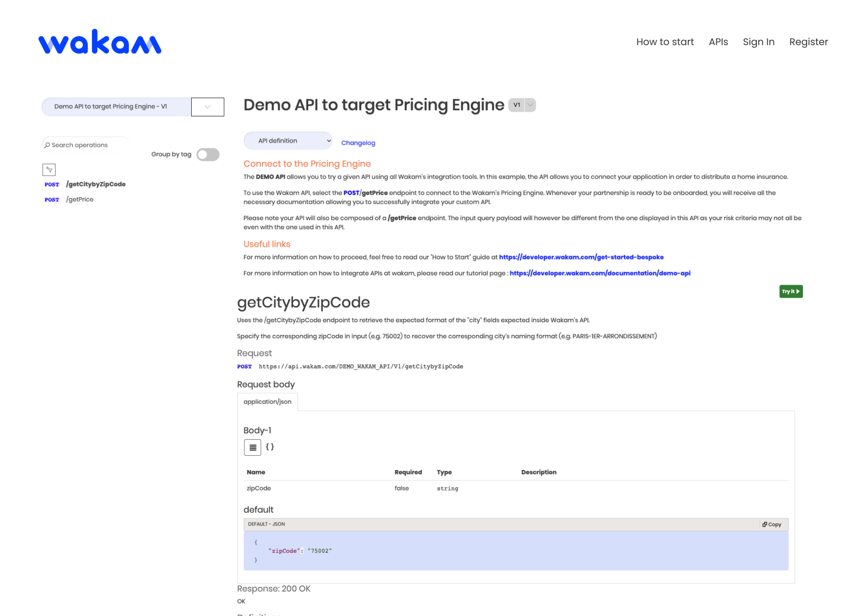Open the API definition dropdown
Image resolution: width=867 pixels, height=616 pixels.
pyautogui.click(x=288, y=140)
